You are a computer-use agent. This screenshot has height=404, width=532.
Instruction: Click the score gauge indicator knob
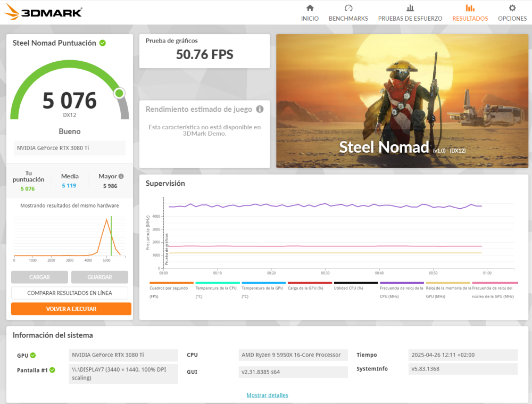coord(119,93)
